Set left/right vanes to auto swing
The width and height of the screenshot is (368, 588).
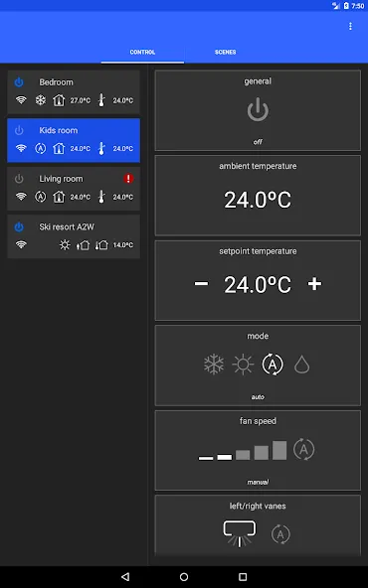click(280, 534)
